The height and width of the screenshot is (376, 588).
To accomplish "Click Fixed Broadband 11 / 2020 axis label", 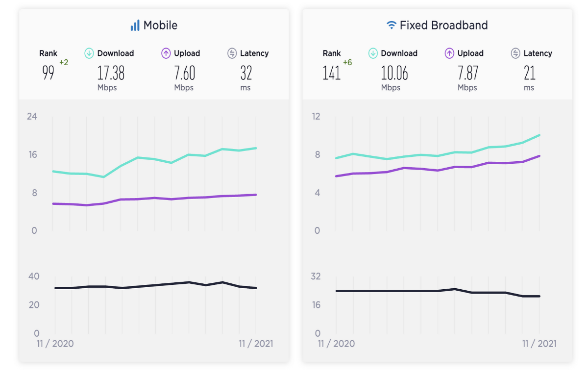I will click(x=336, y=344).
